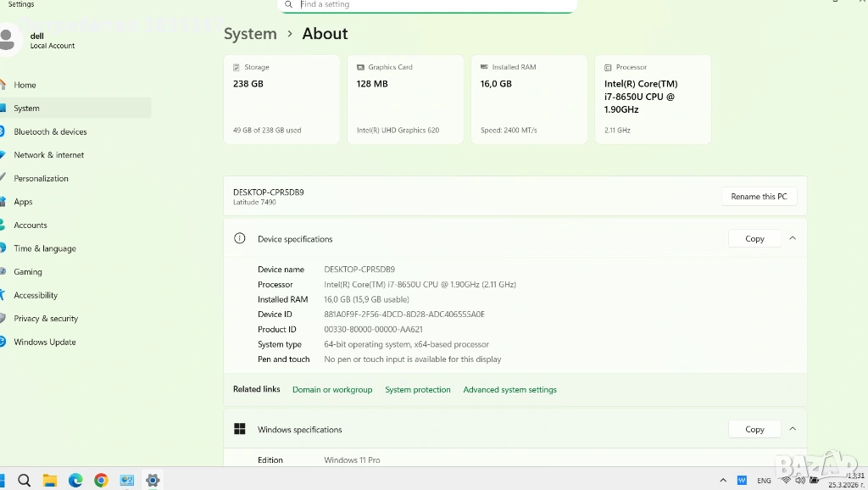The width and height of the screenshot is (868, 490).
Task: Click the Settings gear icon in taskbar
Action: click(x=153, y=480)
